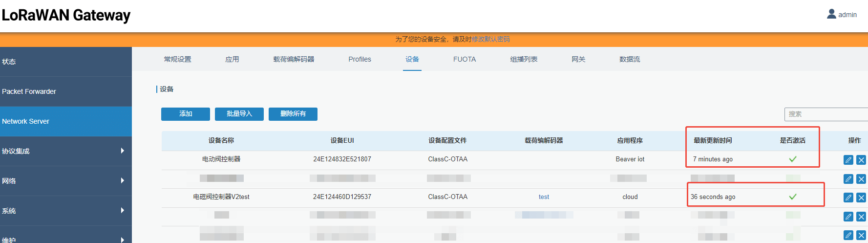
Task: Click delete icon in fourth device row
Action: [x=861, y=217]
